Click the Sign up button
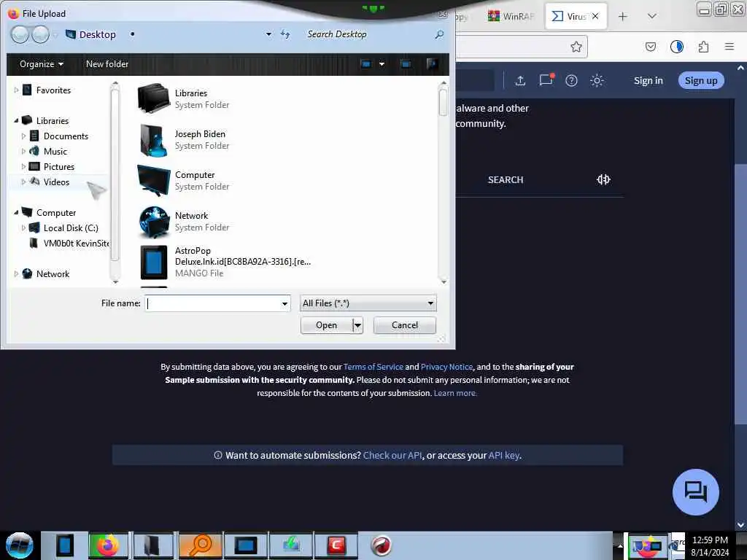747x560 pixels. [x=701, y=80]
